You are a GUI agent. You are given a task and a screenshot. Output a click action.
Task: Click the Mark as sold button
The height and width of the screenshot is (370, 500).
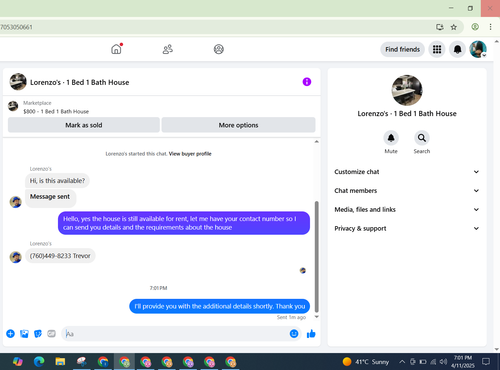point(84,125)
